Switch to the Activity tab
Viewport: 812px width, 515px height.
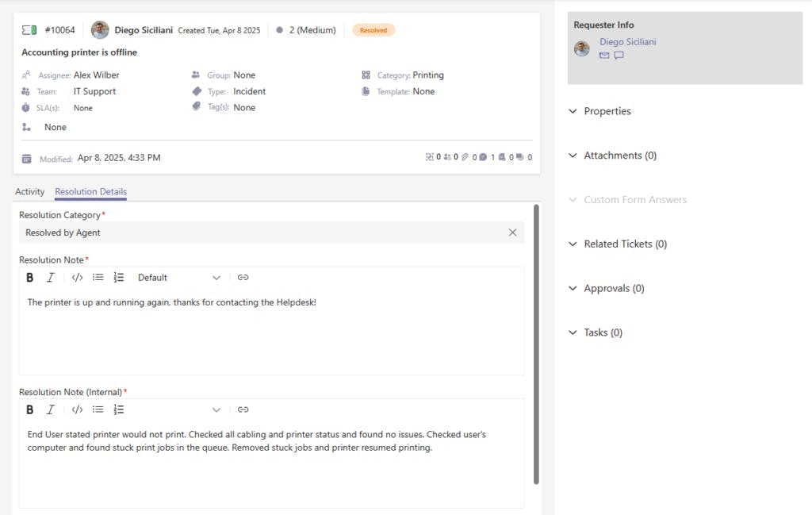point(29,192)
